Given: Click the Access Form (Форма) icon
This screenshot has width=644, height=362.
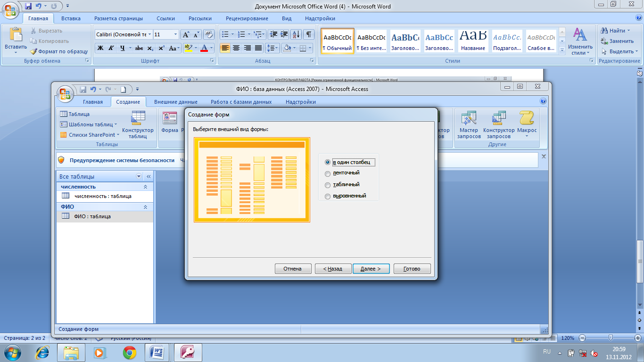Looking at the screenshot, I should click(170, 118).
